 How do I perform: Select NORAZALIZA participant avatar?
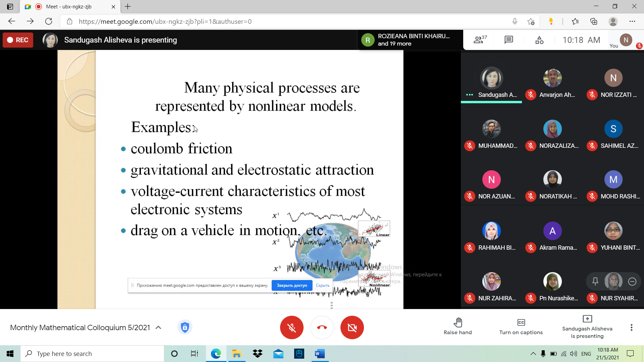tap(552, 129)
